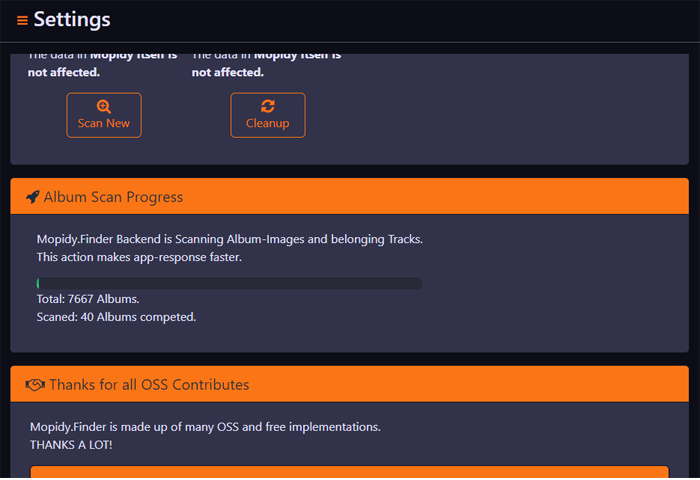Viewport: 700px width, 480px height.
Task: Click the Scan New button
Action: pos(104,115)
